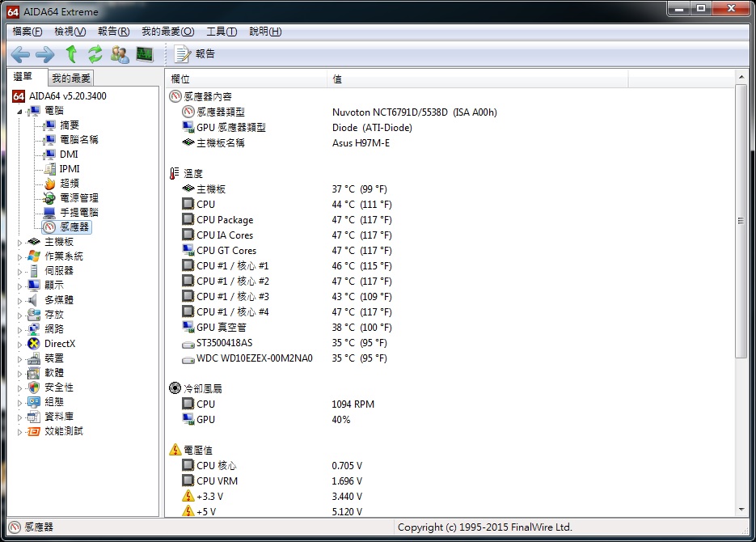Click the 安全性 shield icon
Screen dimensions: 756x542
(x=34, y=387)
